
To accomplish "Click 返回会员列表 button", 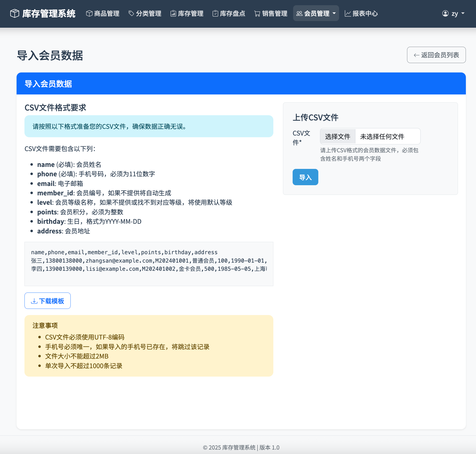I will pyautogui.click(x=436, y=55).
